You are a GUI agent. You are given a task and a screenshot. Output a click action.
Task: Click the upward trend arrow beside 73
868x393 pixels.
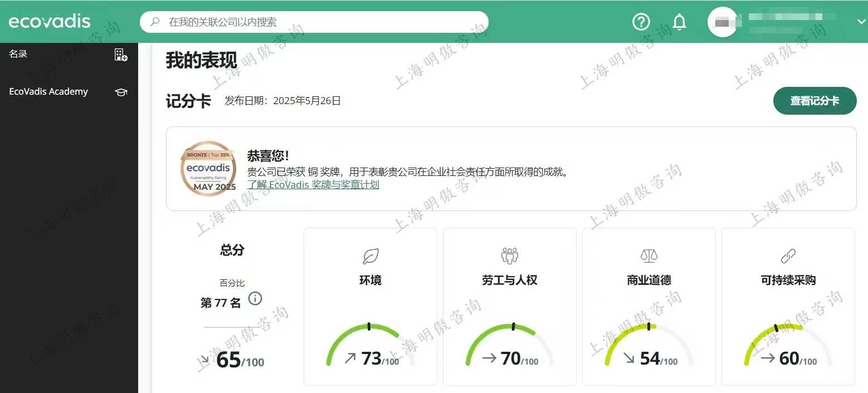[x=350, y=358]
